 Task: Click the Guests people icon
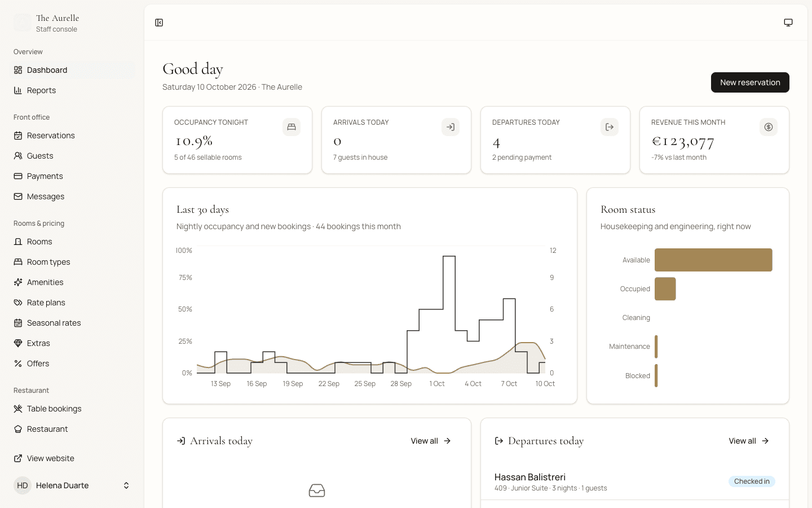18,156
